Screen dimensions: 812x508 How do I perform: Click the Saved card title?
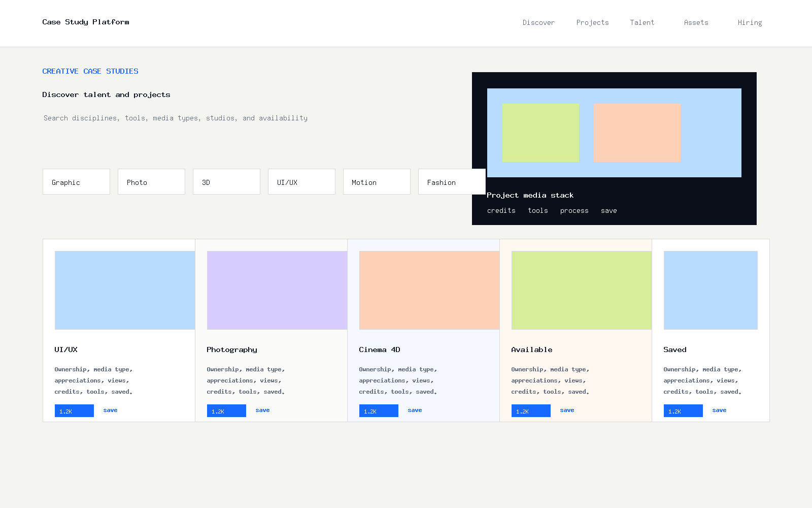click(x=675, y=350)
